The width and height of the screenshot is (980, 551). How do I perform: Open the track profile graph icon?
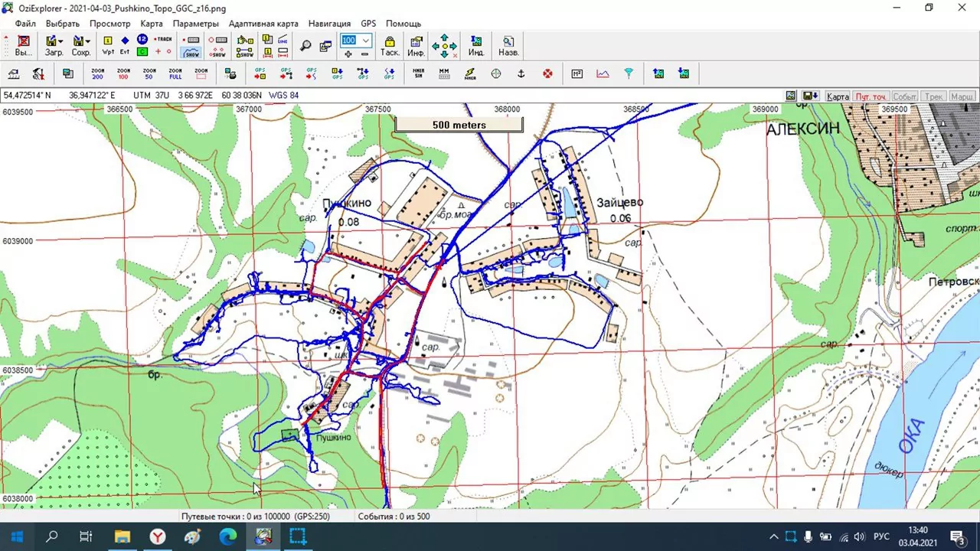[603, 73]
